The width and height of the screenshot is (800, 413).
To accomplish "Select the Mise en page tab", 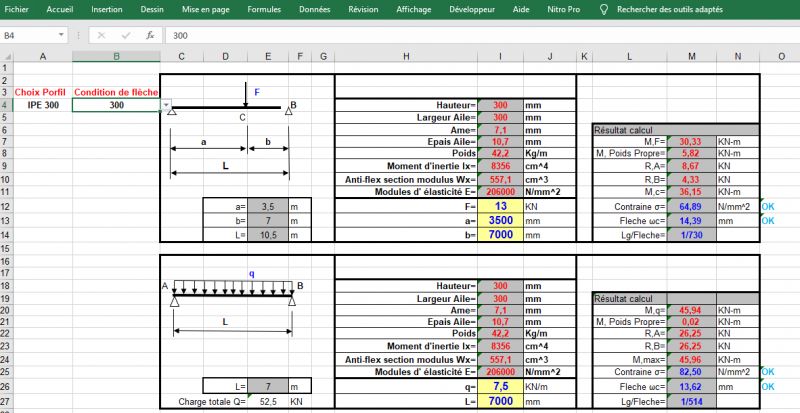I will [x=206, y=8].
